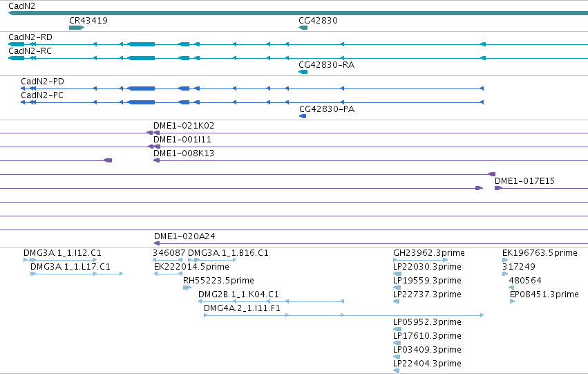The height and width of the screenshot is (374, 588).
Task: Select the EP08451.3prime EST label
Action: 544,294
